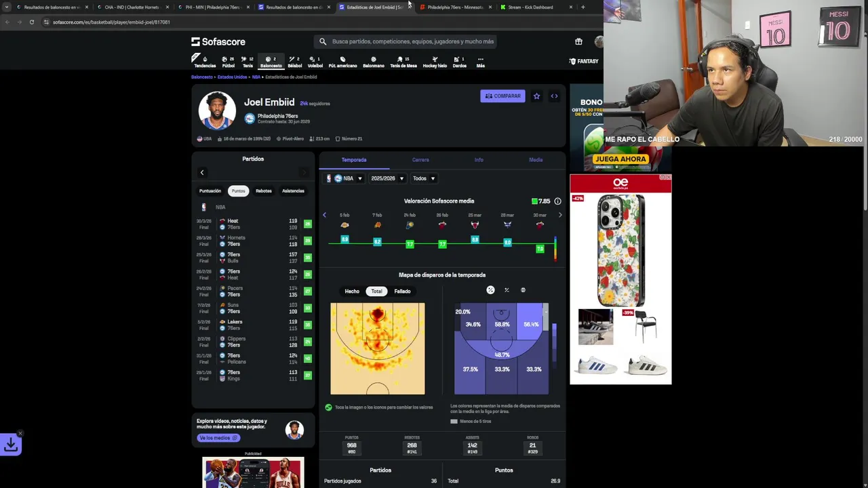Select the Puntos filter chip

[x=238, y=191]
